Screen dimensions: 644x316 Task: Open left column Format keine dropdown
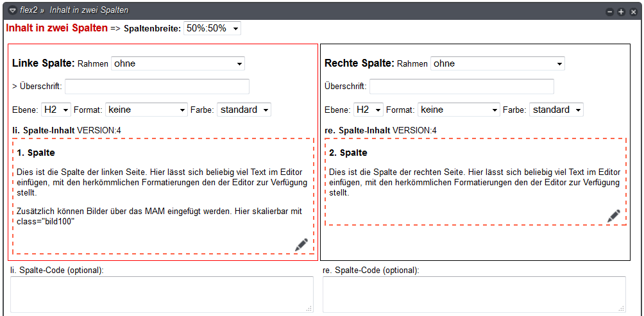147,110
